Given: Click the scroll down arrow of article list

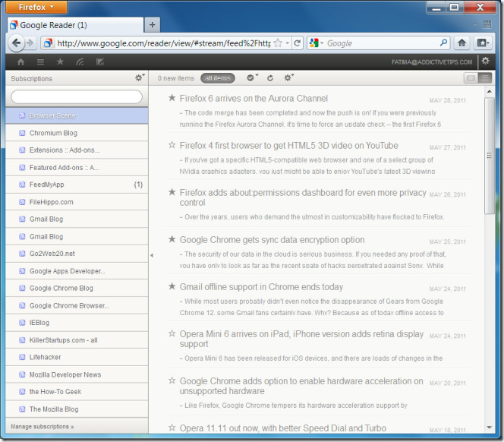Looking at the screenshot, I should [x=490, y=428].
